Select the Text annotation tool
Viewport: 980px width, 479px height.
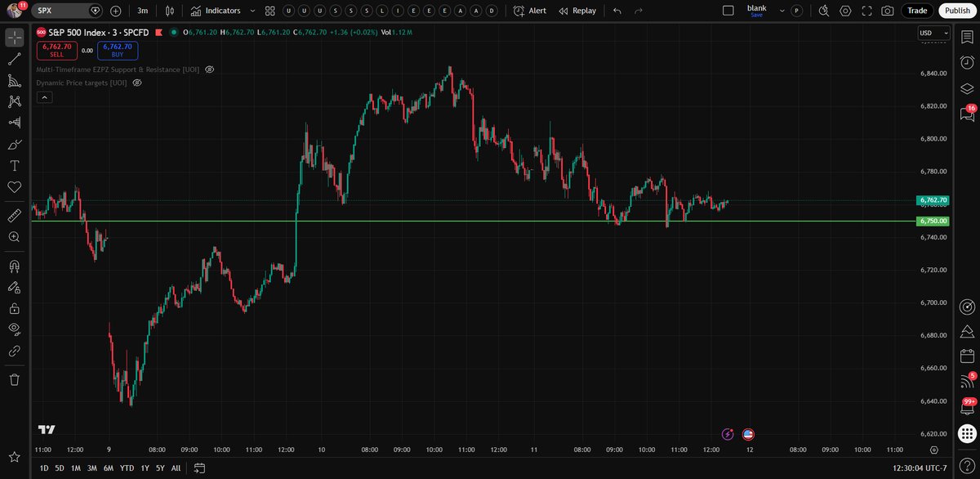click(x=14, y=165)
